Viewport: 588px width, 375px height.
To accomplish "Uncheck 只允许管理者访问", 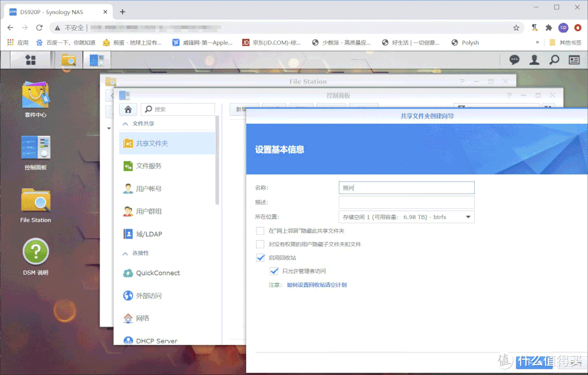I will point(274,271).
